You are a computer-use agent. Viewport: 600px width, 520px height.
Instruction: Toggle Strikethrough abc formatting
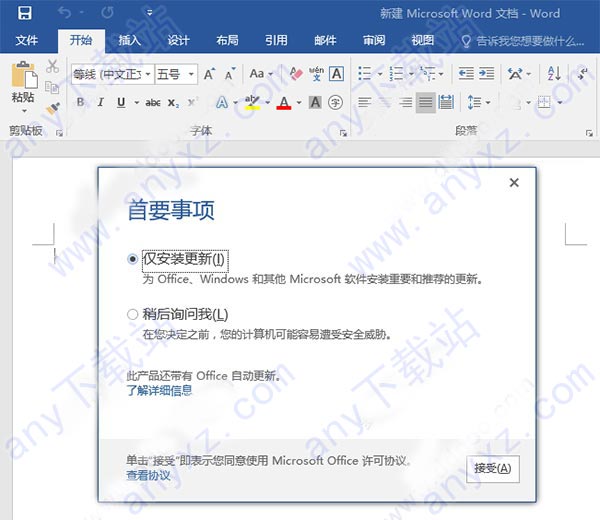(153, 103)
